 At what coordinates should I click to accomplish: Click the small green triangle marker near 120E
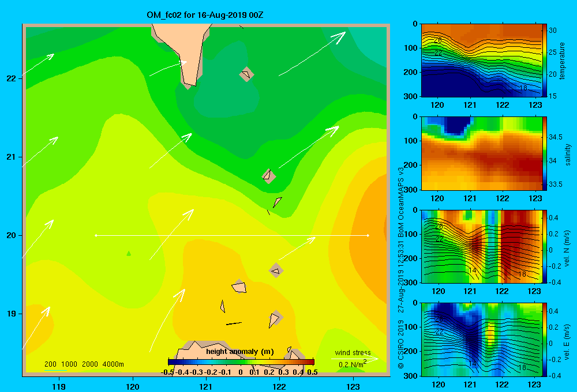(x=129, y=253)
